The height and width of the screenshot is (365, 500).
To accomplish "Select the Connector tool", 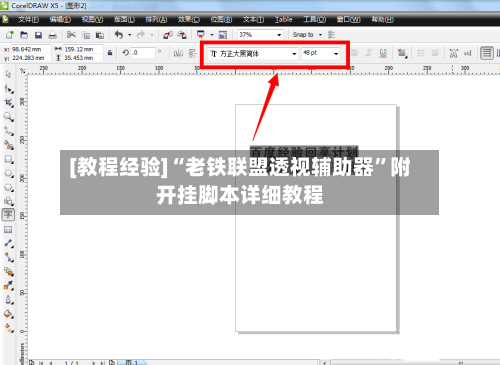I will click(x=8, y=257).
